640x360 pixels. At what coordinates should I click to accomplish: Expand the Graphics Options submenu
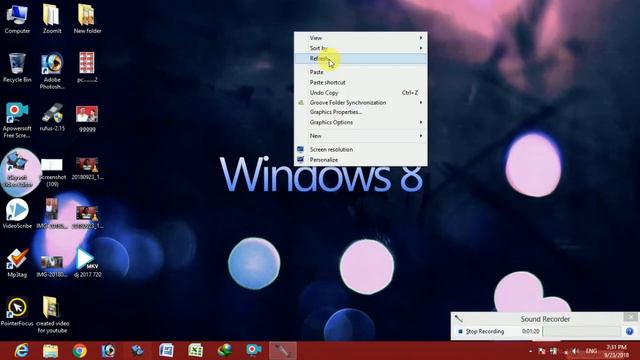point(361,122)
